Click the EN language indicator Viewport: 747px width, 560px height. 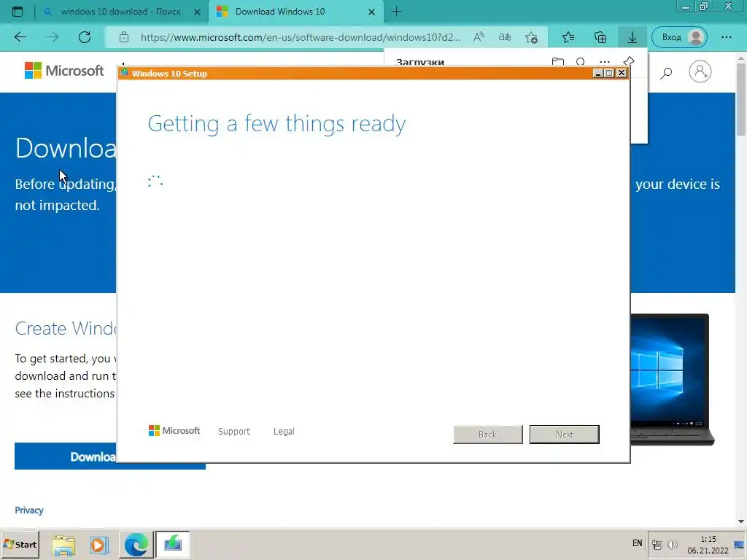[x=637, y=542]
